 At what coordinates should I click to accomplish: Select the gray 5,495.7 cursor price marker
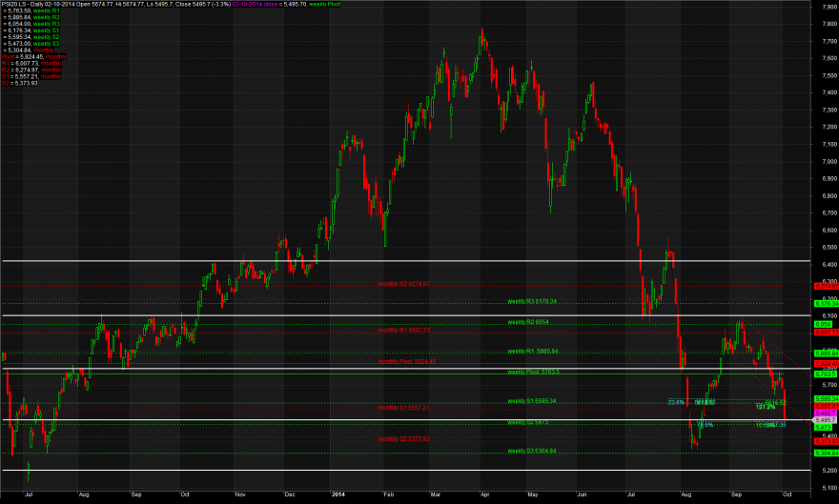[x=825, y=420]
